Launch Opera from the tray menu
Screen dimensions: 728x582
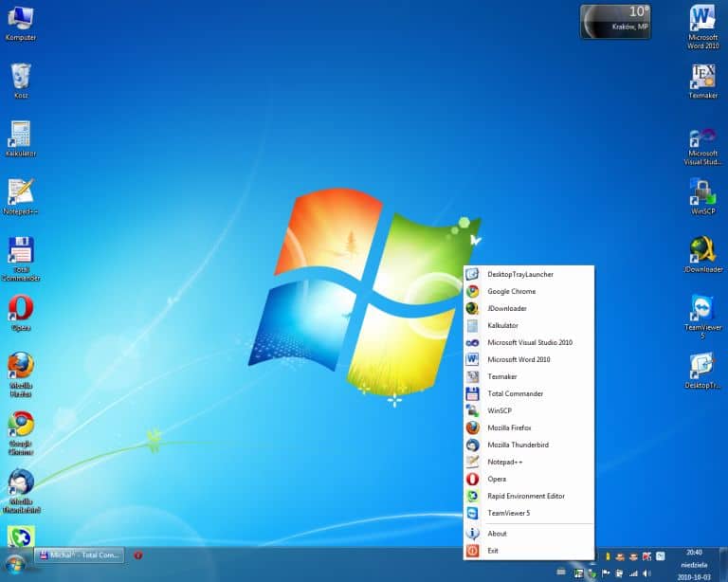click(x=529, y=479)
